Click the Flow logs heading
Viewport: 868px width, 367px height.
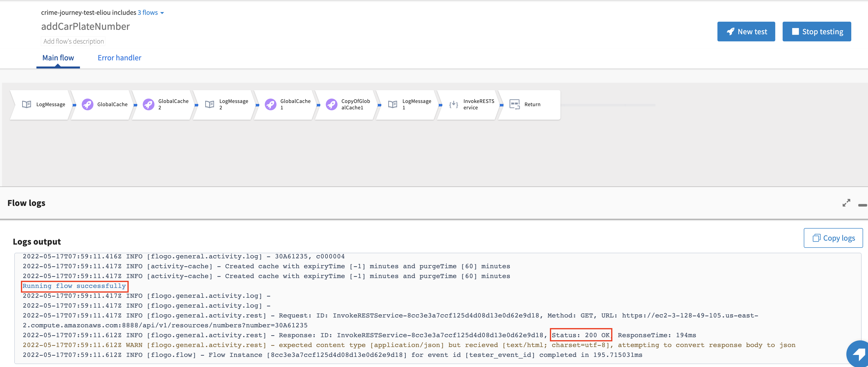click(26, 203)
